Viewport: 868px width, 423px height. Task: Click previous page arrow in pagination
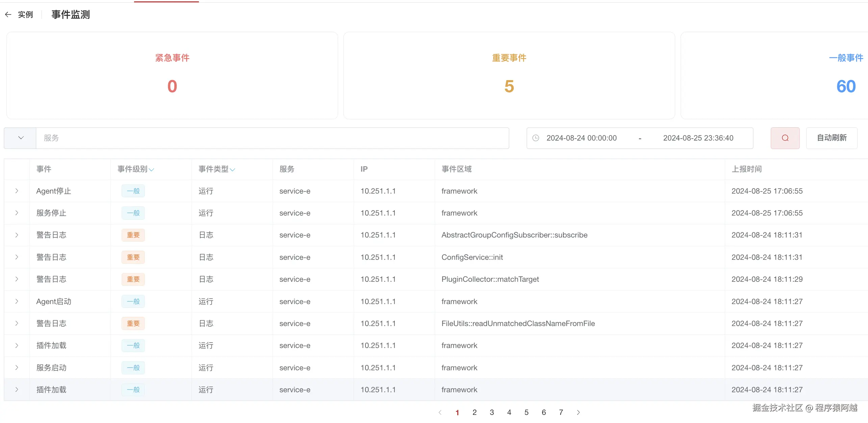[440, 412]
